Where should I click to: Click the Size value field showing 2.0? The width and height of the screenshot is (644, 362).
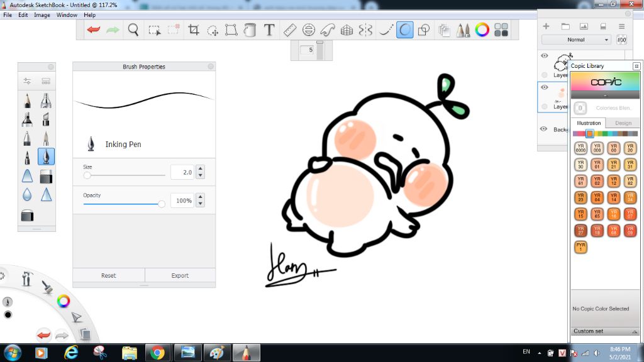point(182,172)
